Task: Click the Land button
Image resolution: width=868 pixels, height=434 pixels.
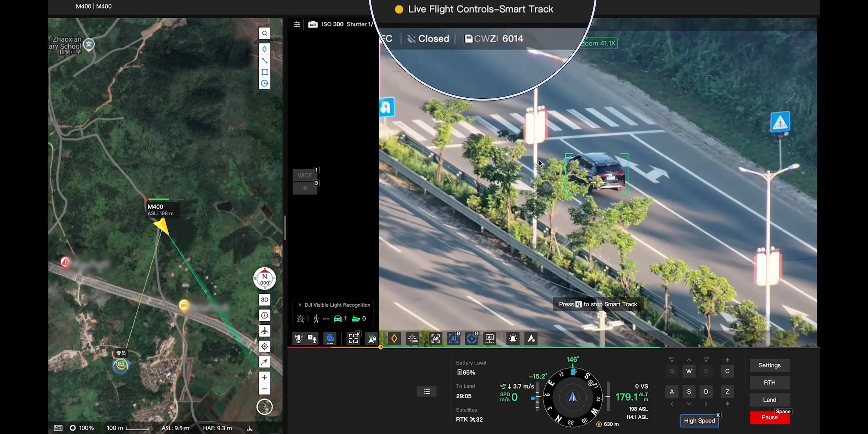Action: point(770,400)
